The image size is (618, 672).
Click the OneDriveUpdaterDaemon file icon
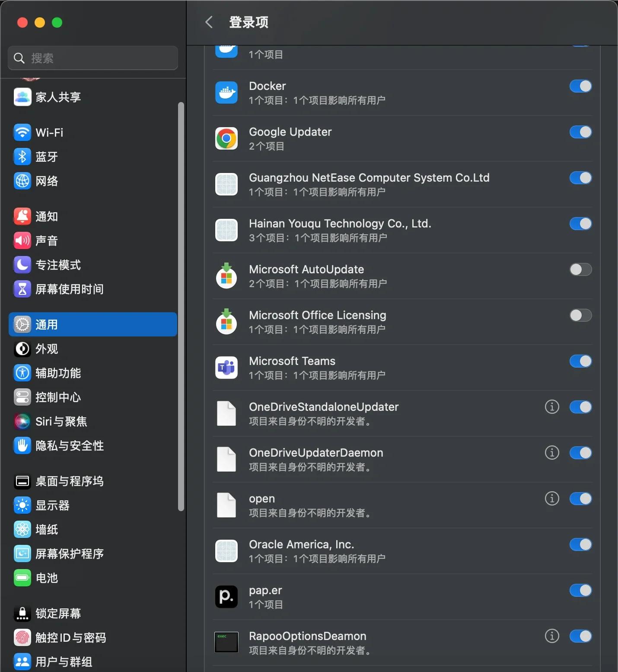pyautogui.click(x=226, y=459)
